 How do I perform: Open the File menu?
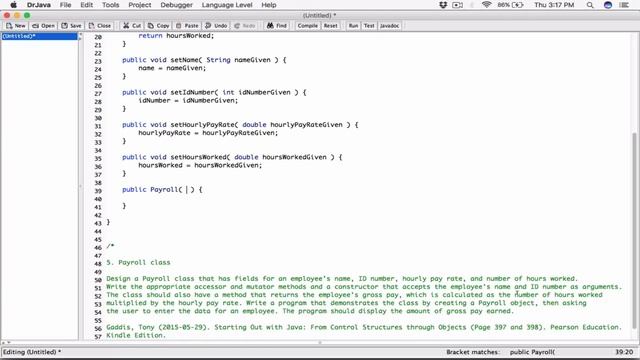point(65,5)
